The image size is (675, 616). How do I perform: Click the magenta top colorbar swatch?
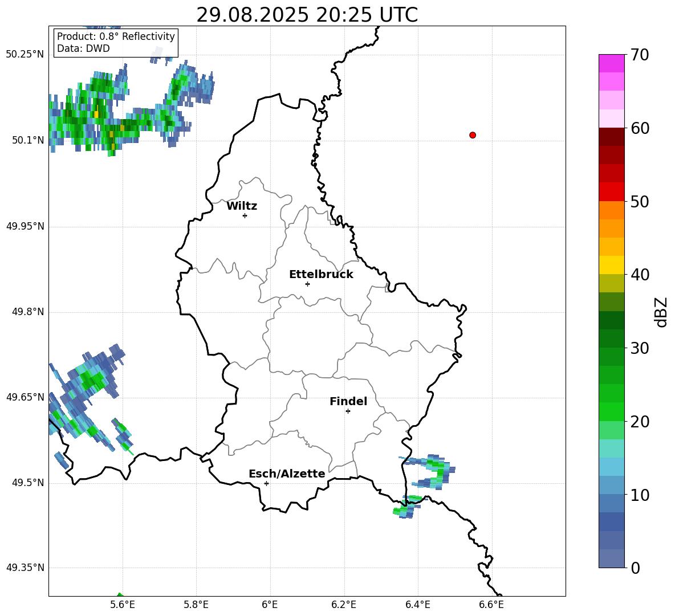click(x=612, y=64)
